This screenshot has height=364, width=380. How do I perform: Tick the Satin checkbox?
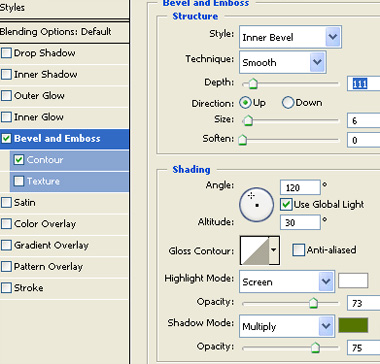6,202
